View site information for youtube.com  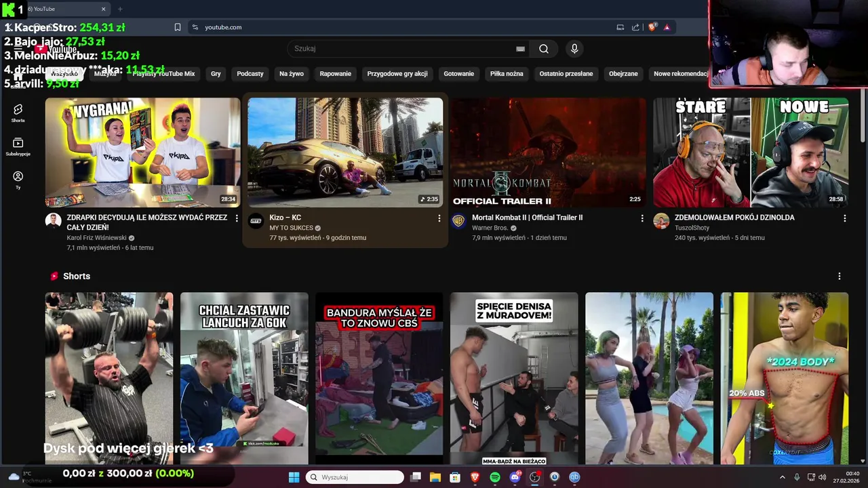pos(195,27)
